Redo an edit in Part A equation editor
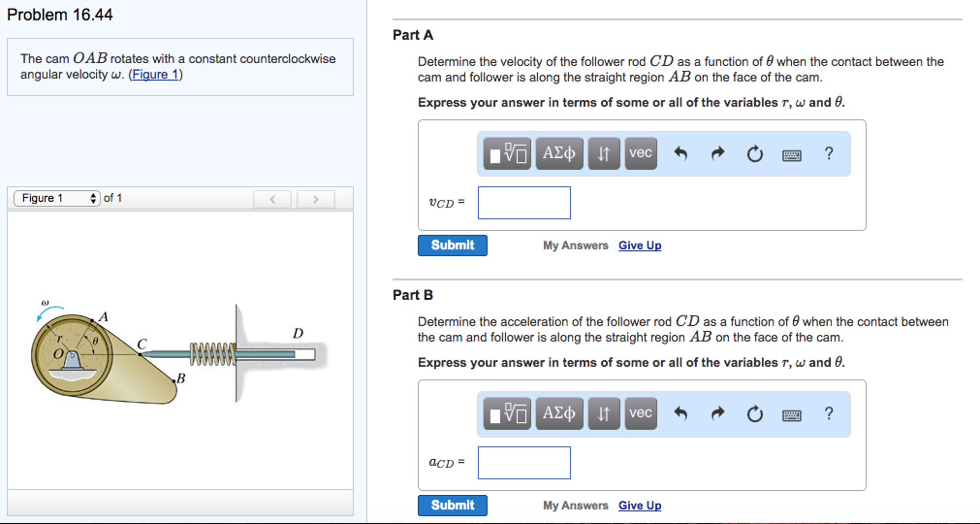This screenshot has height=524, width=980. coord(717,153)
